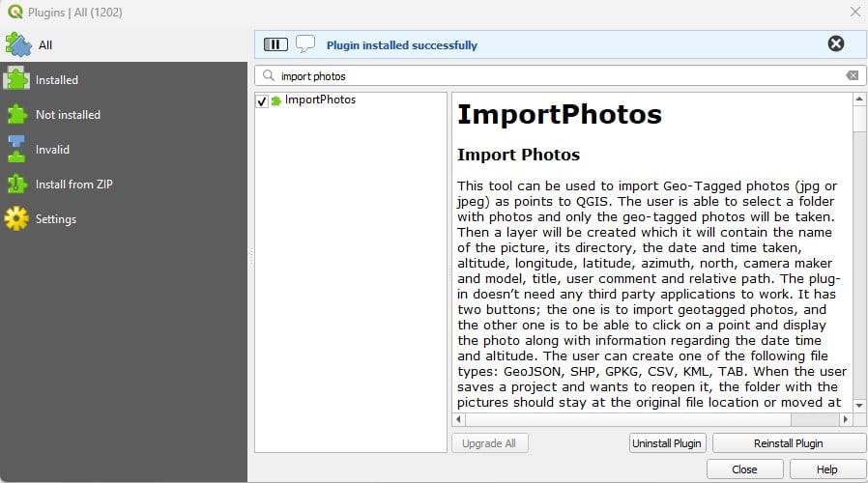
Task: Click the Plugin installed successfully text
Action: click(x=402, y=45)
